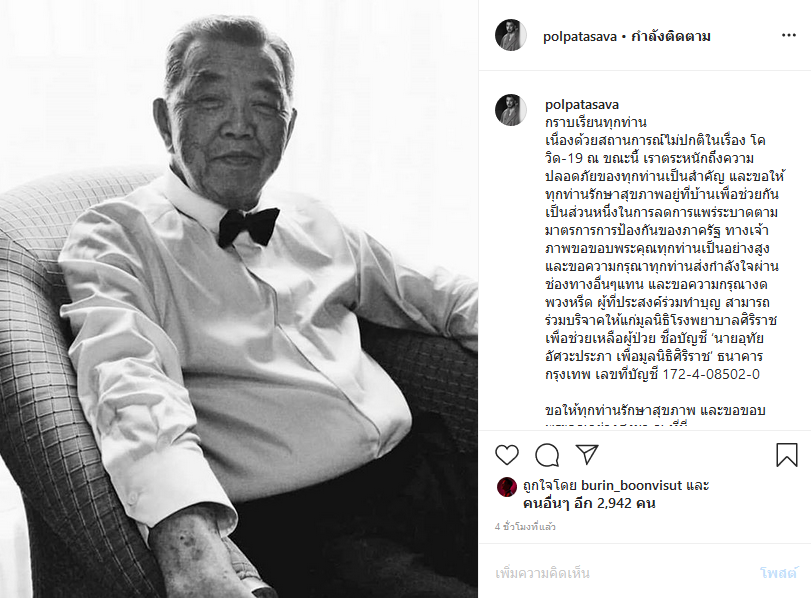This screenshot has width=811, height=598.
Task: Click polpatasava avatar beside the caption
Action: pyautogui.click(x=510, y=110)
